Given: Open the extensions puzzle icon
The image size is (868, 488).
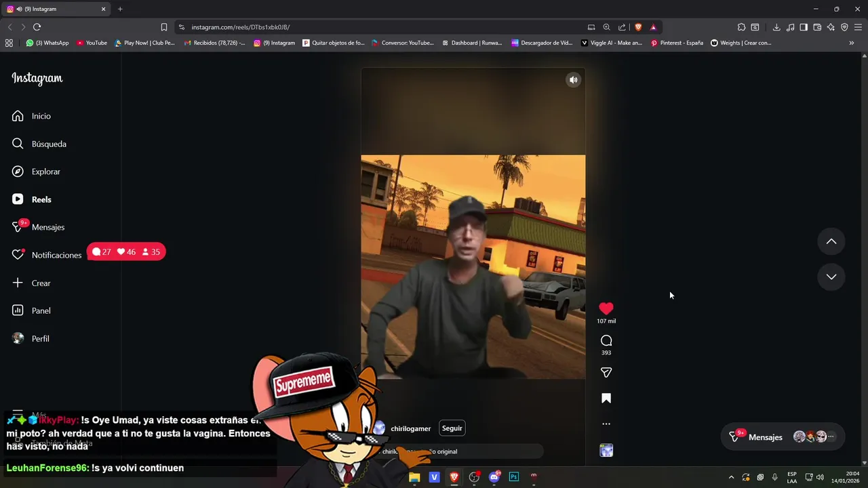Looking at the screenshot, I should pos(741,27).
